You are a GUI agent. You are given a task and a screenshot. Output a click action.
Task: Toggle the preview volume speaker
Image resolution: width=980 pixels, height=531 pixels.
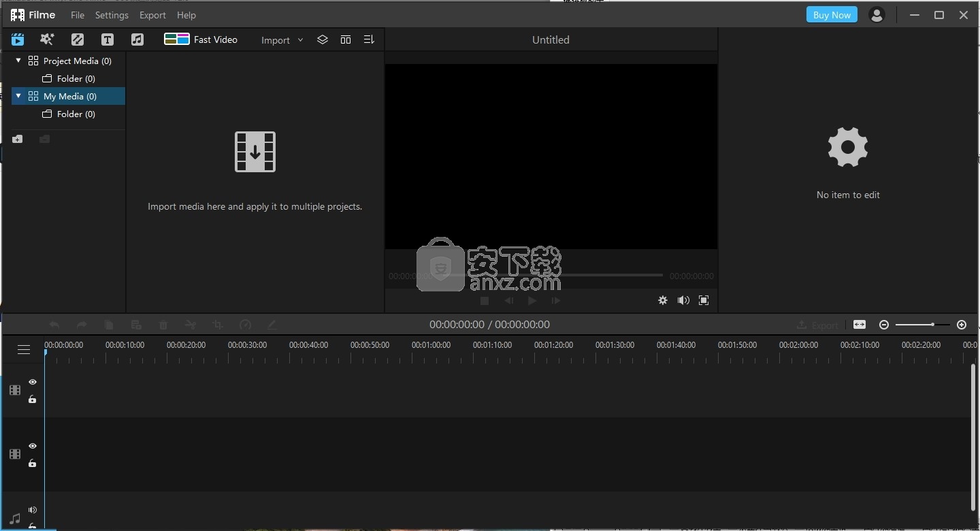coord(683,300)
